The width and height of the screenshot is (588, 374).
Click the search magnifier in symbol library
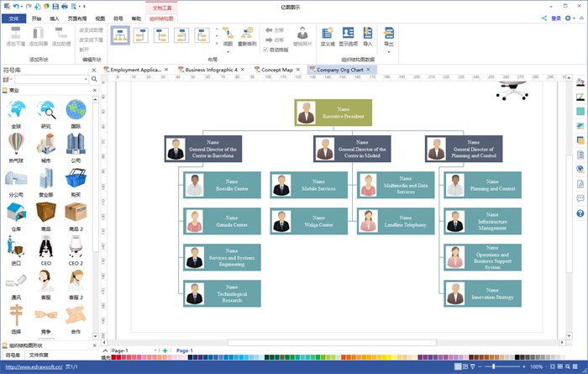94,79
